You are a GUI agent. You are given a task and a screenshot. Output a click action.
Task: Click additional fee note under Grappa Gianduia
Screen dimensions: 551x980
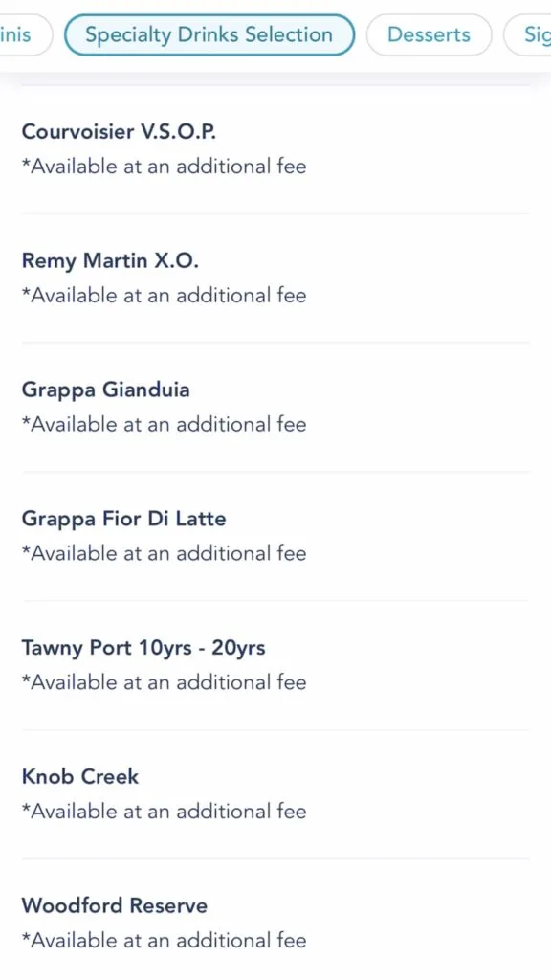coord(165,424)
